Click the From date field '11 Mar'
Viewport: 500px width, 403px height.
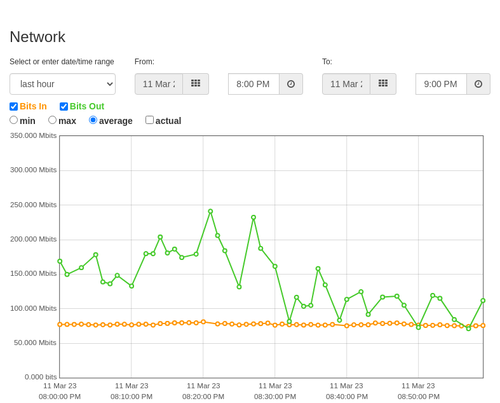pos(159,84)
